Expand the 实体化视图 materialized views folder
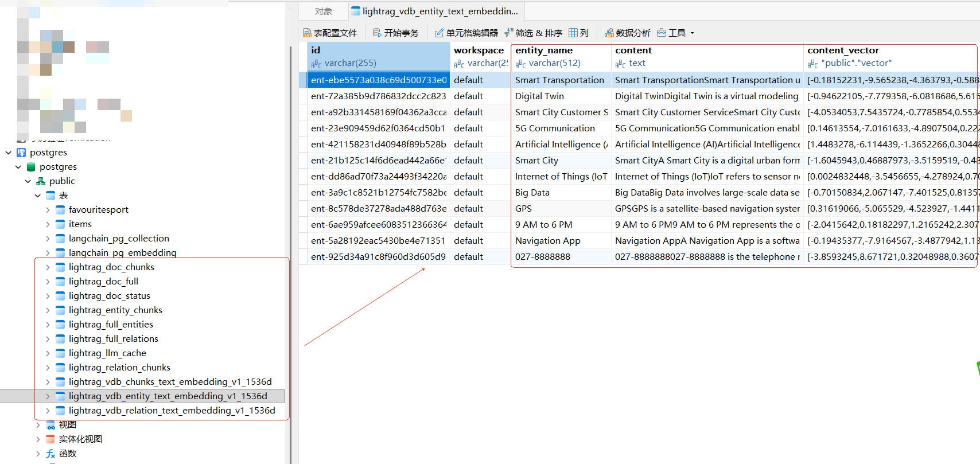The height and width of the screenshot is (464, 980). click(38, 439)
